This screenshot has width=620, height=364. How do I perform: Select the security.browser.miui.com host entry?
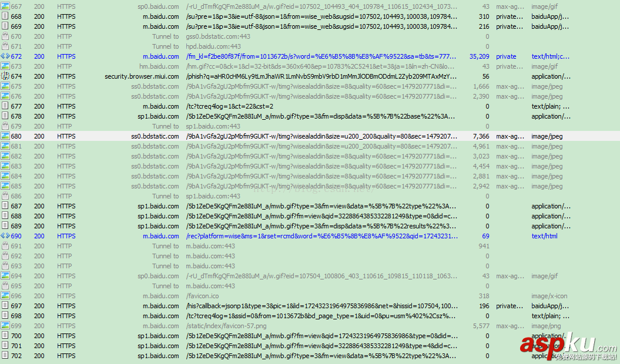(x=142, y=76)
